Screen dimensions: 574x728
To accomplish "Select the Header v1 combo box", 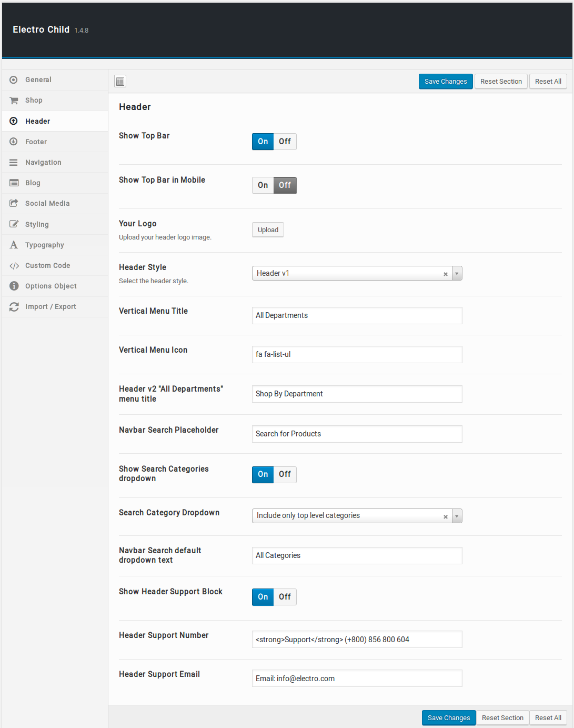I will coord(357,273).
